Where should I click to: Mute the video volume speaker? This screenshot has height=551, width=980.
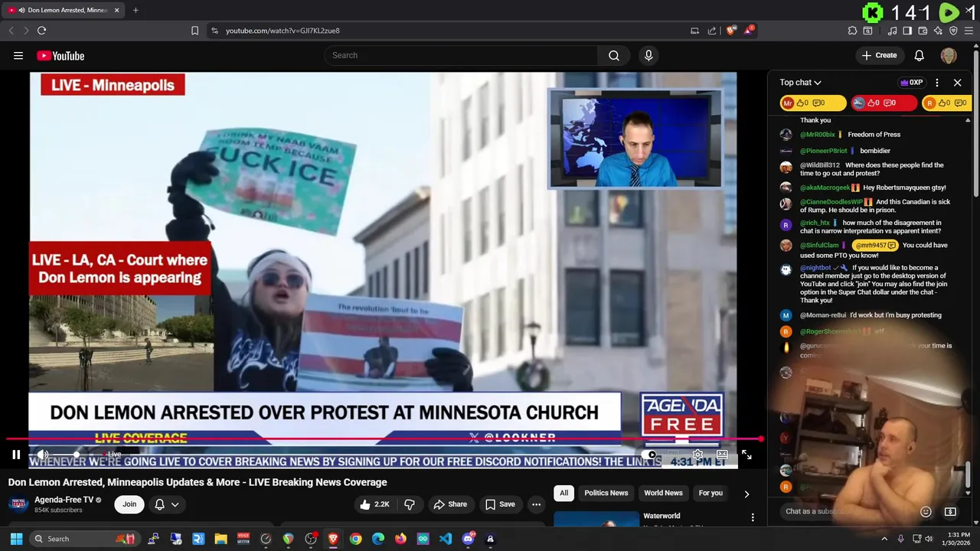click(x=43, y=455)
